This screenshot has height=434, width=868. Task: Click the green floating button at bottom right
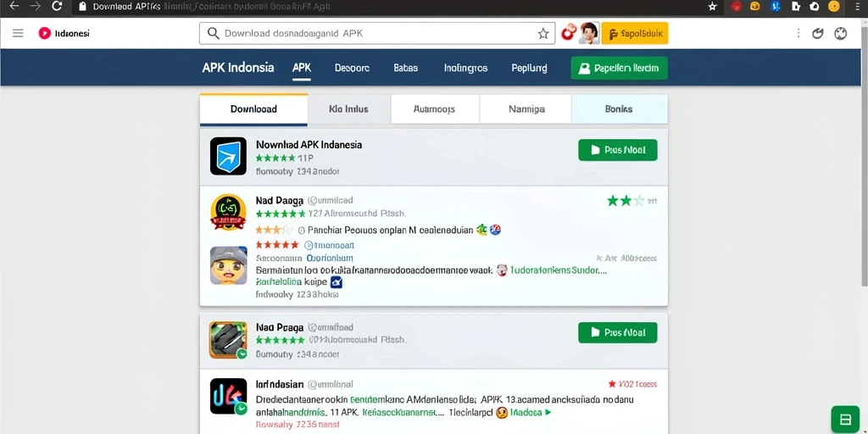click(x=845, y=419)
